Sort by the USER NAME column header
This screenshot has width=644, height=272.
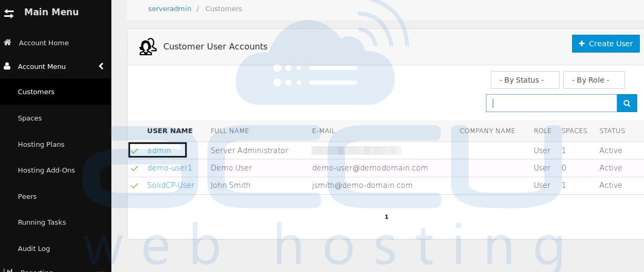point(170,130)
